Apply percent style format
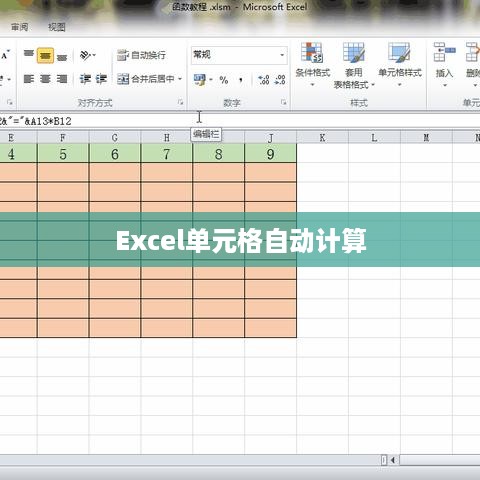This screenshot has width=480, height=480. 224,80
